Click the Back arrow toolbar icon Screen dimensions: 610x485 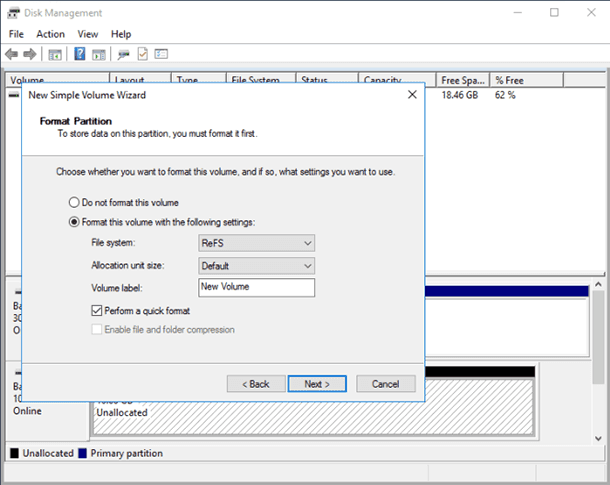click(12, 54)
